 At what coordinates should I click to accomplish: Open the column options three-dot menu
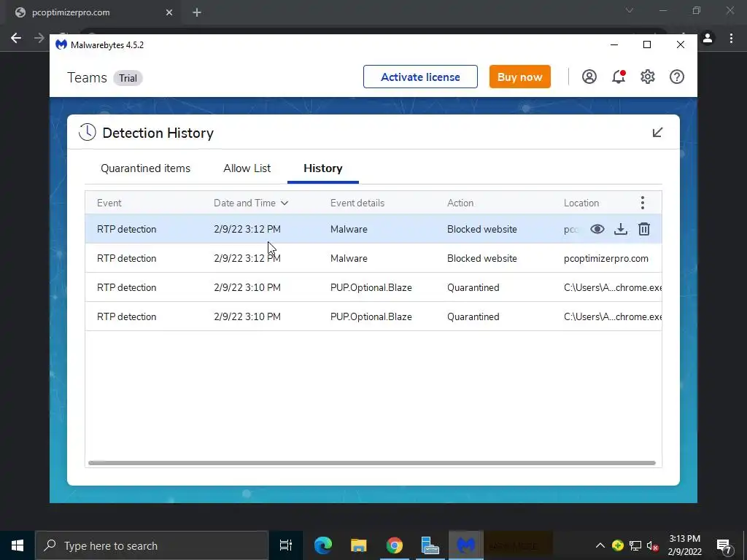click(x=642, y=203)
